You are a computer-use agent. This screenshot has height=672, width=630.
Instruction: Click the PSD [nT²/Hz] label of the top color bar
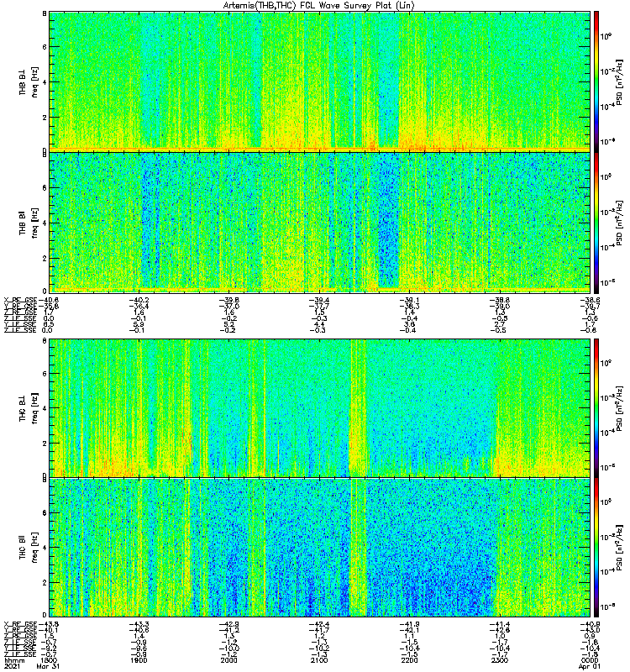click(x=619, y=81)
